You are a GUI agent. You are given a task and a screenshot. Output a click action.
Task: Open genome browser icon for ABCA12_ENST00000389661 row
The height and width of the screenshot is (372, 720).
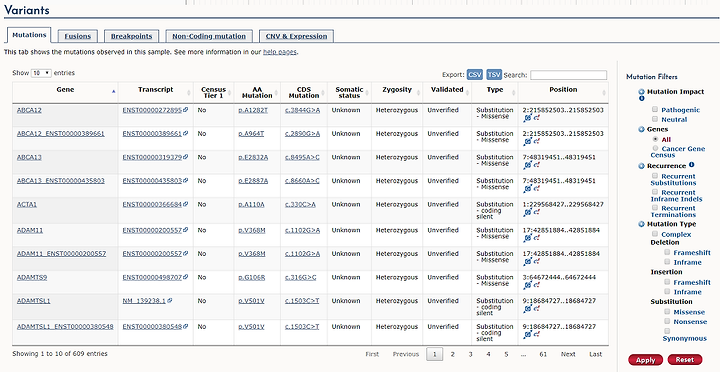(528, 142)
